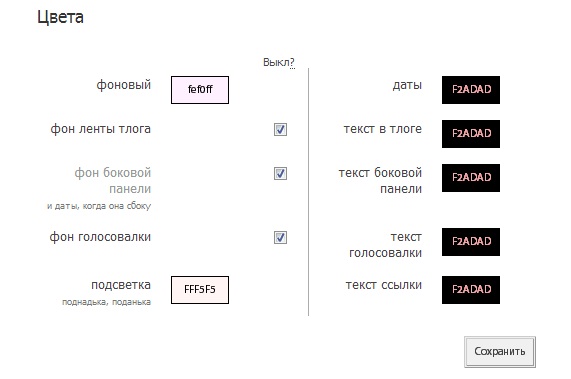
Task: Click the фон голосовалки label
Action: pos(100,237)
